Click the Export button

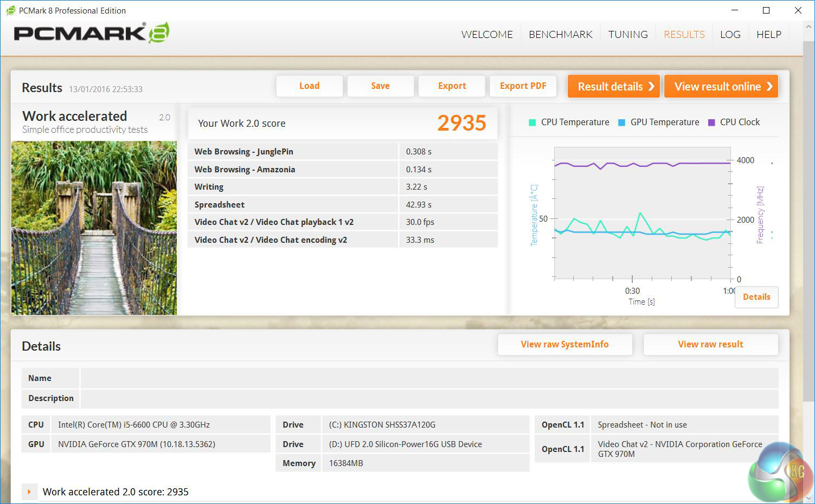[452, 86]
